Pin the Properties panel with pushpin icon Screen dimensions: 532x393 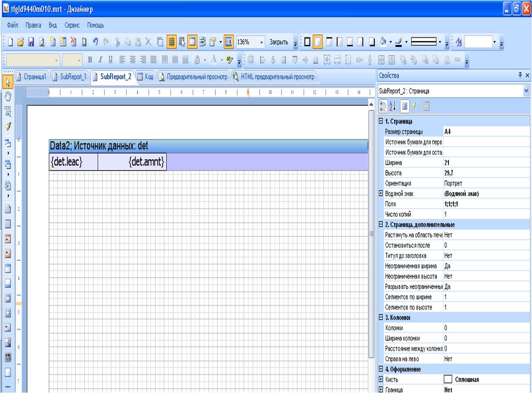point(520,76)
